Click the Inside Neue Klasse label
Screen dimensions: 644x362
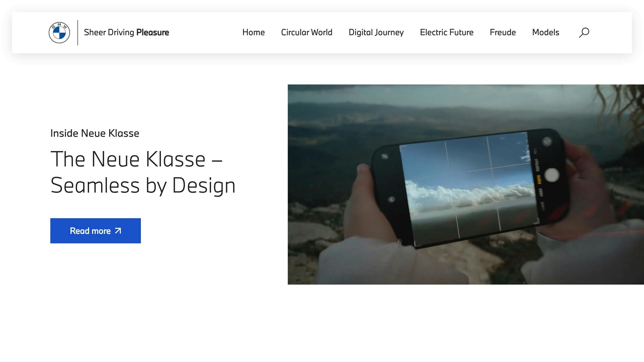coord(95,133)
